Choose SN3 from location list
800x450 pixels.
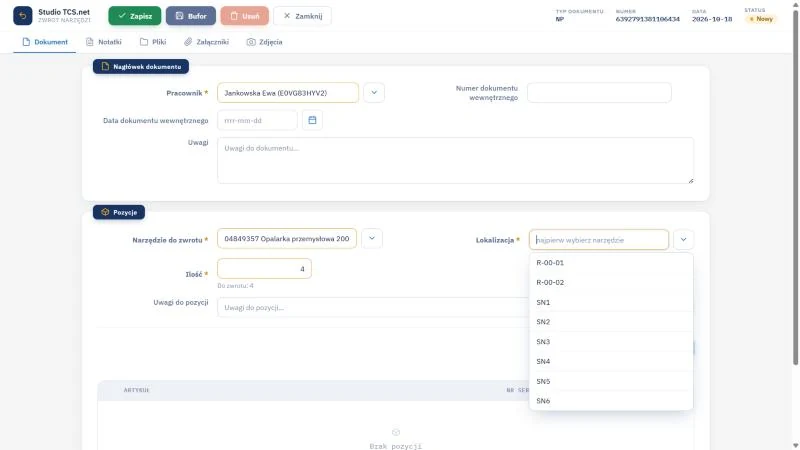611,342
